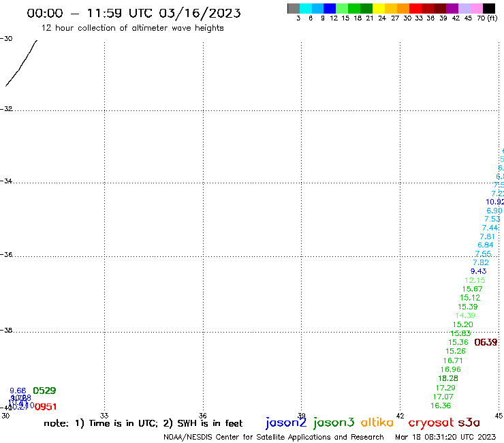Click the wave height value 6.84
The height and width of the screenshot is (443, 504).
click(485, 245)
